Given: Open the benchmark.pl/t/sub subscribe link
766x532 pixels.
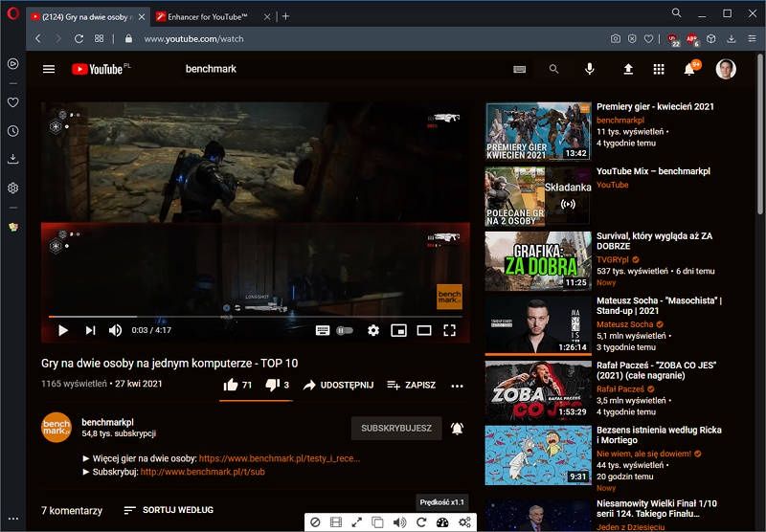Looking at the screenshot, I should 203,472.
